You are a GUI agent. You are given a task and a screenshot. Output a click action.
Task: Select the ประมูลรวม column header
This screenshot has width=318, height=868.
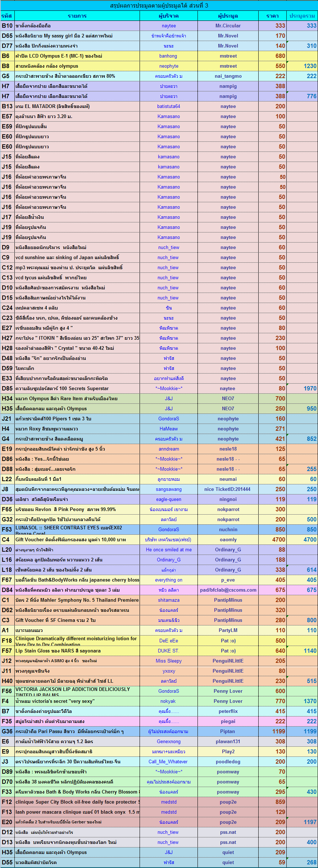pyautogui.click(x=302, y=16)
